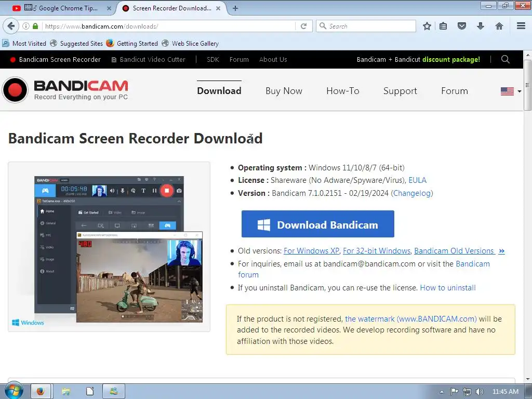Screen dimensions: 532x399
Task: Bookmark this page with the star icon
Action: [427, 26]
